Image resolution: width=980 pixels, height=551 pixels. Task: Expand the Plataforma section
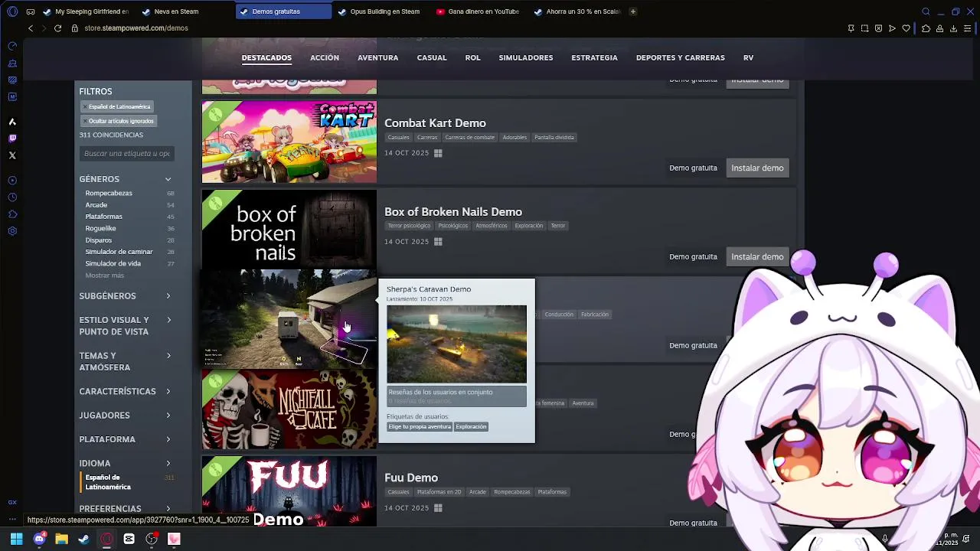[126, 439]
